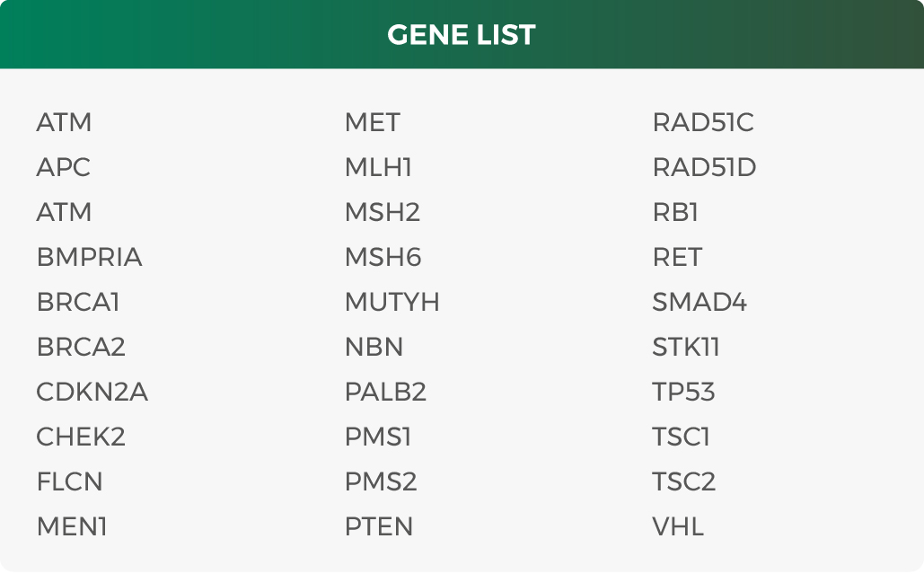The width and height of the screenshot is (924, 574).
Task: Click the MUTYH gene name
Action: click(392, 302)
